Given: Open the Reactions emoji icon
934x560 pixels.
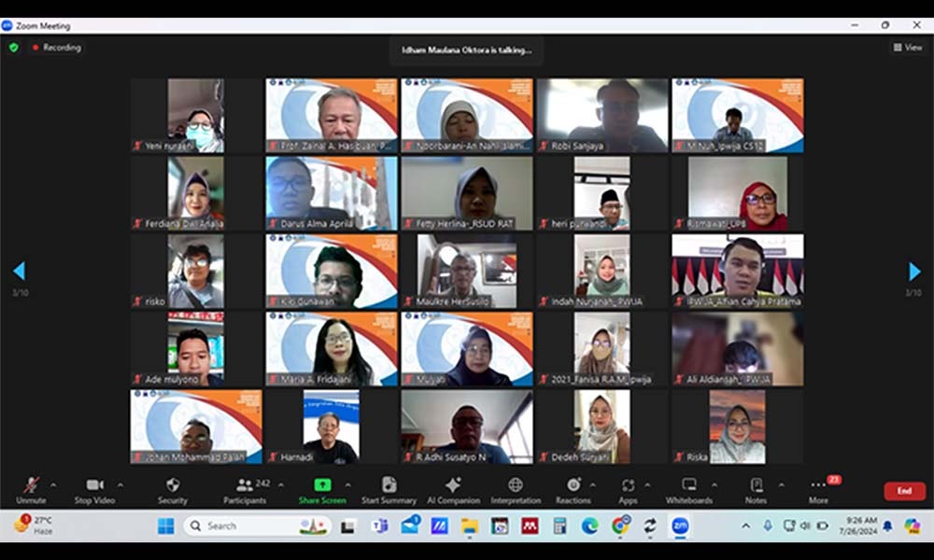Looking at the screenshot, I should pos(573,485).
